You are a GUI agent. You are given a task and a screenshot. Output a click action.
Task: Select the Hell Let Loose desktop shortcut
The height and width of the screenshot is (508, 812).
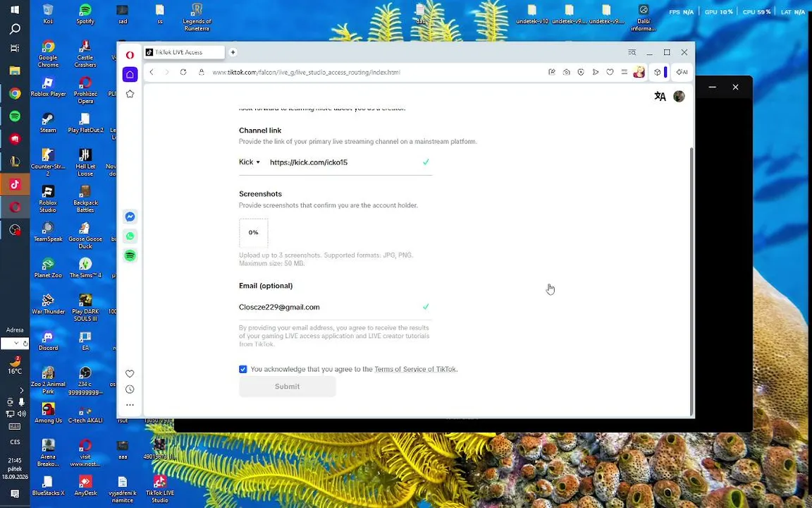click(x=85, y=162)
